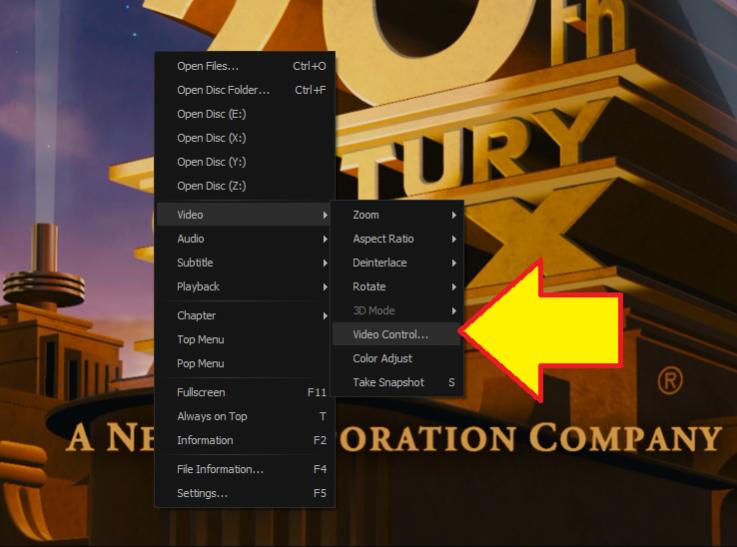Open Files... from the context menu
The width and height of the screenshot is (737, 547).
(244, 66)
